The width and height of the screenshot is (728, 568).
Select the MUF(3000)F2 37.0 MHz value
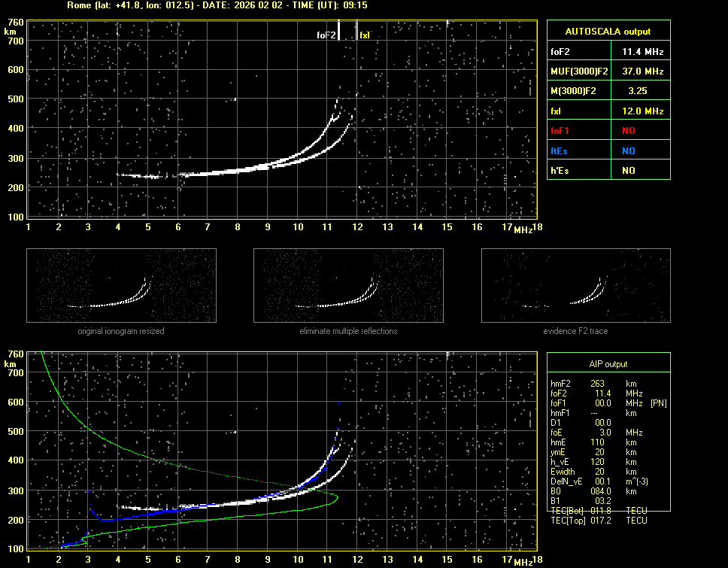click(x=642, y=71)
